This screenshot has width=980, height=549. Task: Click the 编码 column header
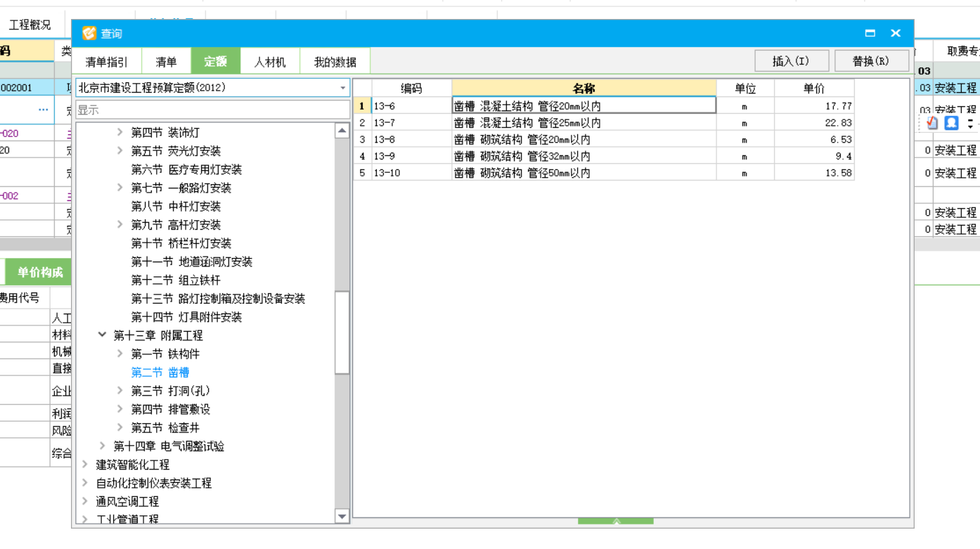pyautogui.click(x=411, y=88)
